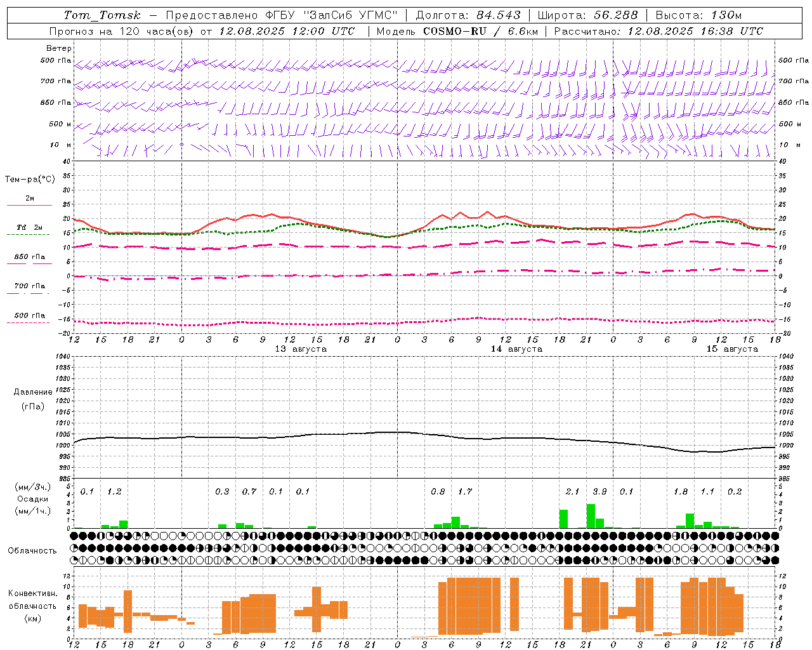Click the 'Рассчитано: 12.08.2025 16:38 UTC' timestamp
This screenshot has height=650, width=812.
click(x=658, y=31)
